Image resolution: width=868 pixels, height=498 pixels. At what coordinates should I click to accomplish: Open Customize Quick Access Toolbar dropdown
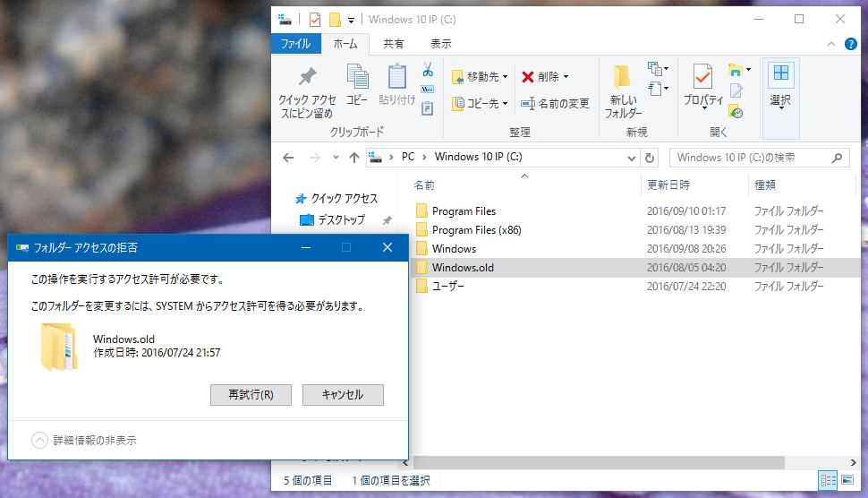(351, 21)
